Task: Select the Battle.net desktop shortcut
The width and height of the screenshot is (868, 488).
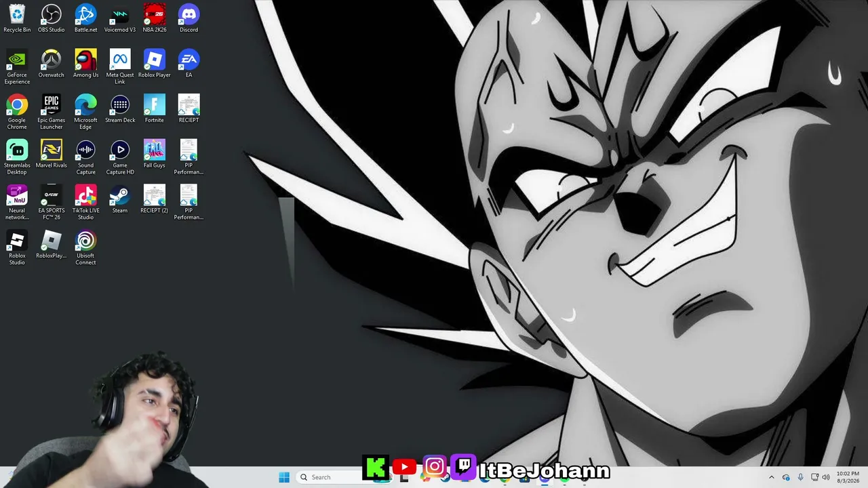Action: [85, 18]
